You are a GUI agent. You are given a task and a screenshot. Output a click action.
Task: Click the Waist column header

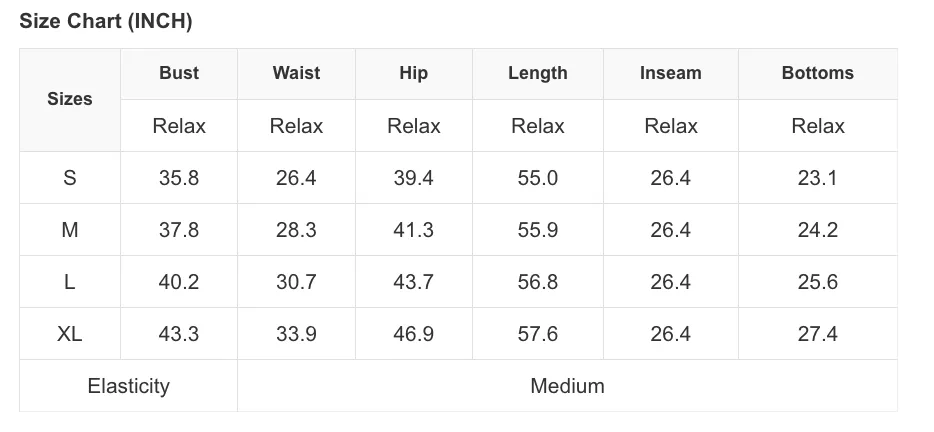click(296, 73)
